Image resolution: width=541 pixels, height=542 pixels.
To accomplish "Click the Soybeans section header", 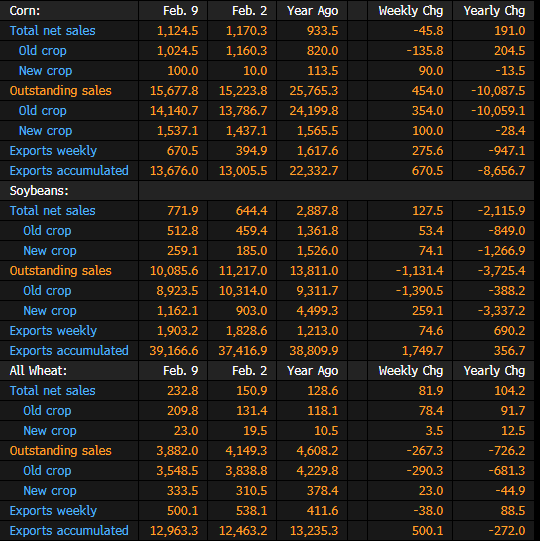I will coord(39,191).
